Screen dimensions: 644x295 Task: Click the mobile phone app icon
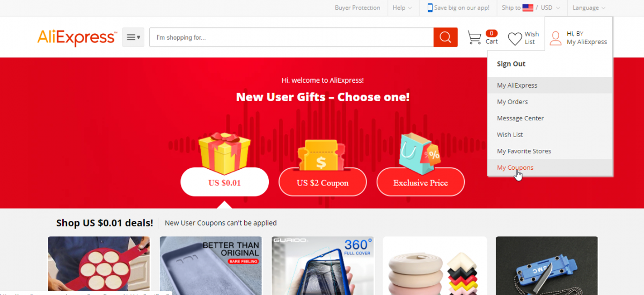coord(430,8)
